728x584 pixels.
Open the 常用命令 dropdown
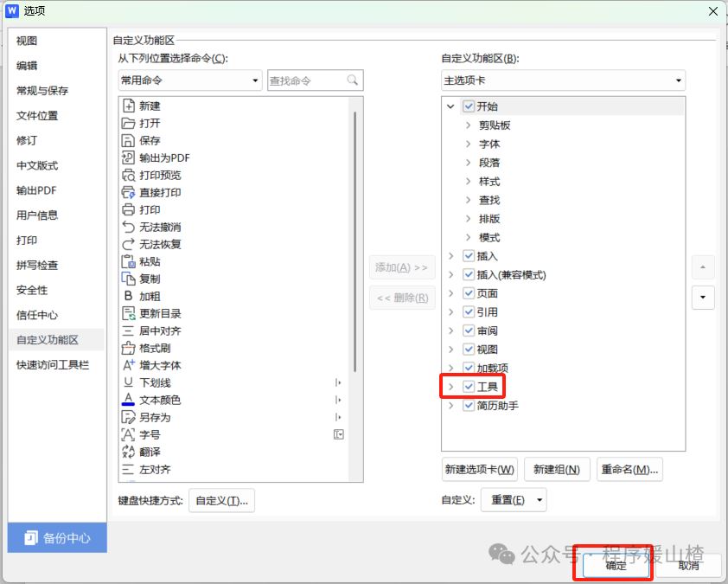pos(190,80)
